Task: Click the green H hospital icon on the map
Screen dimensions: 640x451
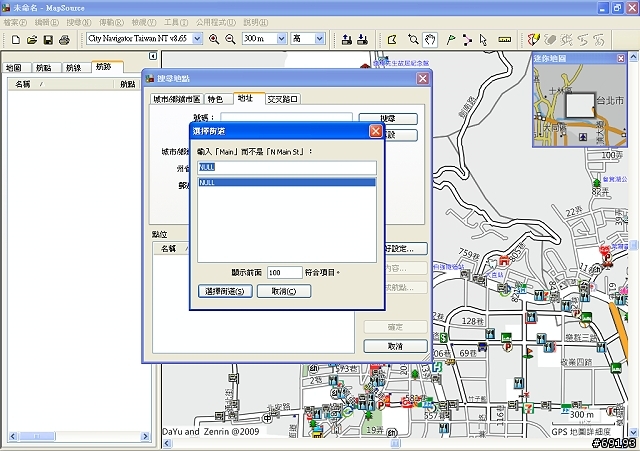Action: [437, 367]
